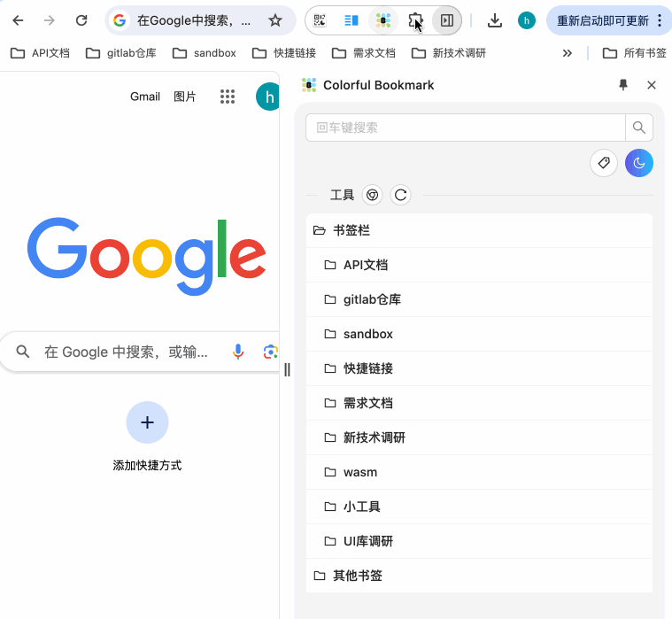Search by image with the lens icon

click(x=270, y=352)
